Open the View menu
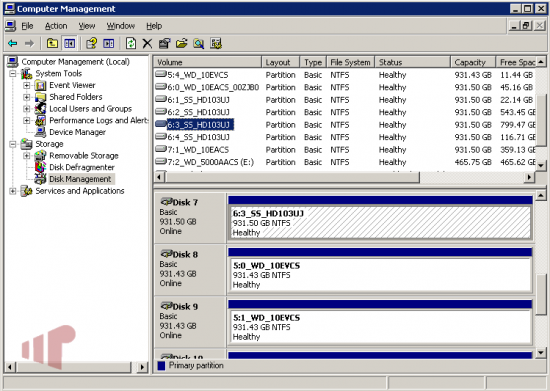 [x=87, y=26]
